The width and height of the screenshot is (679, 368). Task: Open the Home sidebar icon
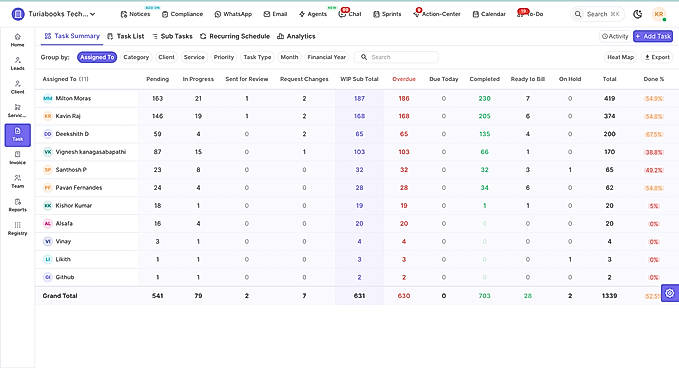click(x=17, y=40)
